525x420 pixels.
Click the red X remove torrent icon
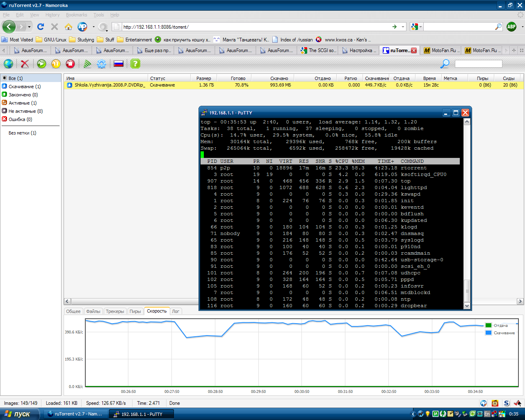(25, 64)
